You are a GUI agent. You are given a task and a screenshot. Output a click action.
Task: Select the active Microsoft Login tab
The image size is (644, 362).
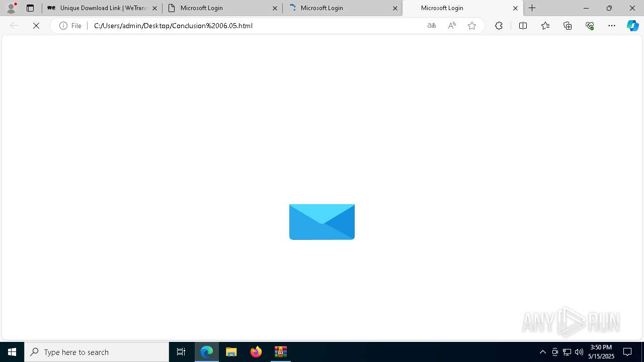click(x=463, y=8)
